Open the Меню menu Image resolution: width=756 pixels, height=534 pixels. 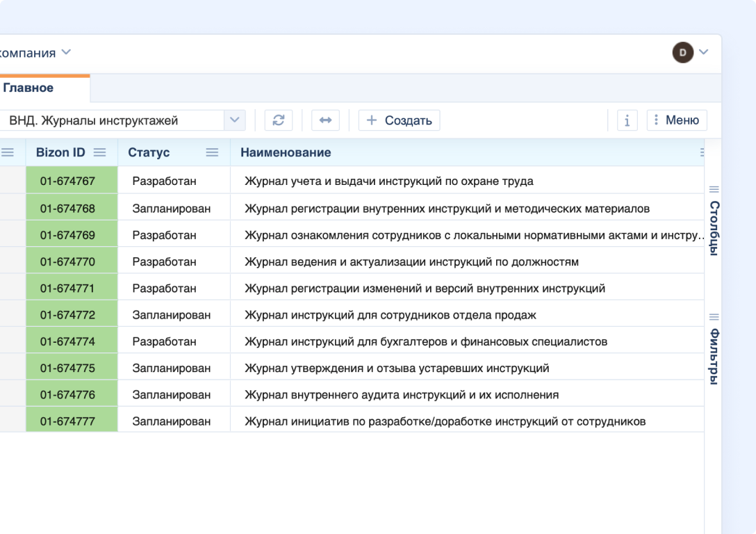point(676,120)
